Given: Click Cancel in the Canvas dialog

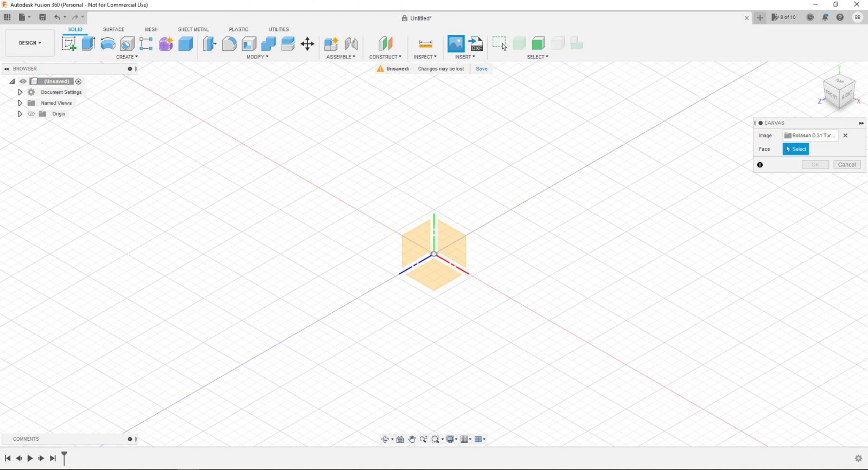Looking at the screenshot, I should (847, 165).
